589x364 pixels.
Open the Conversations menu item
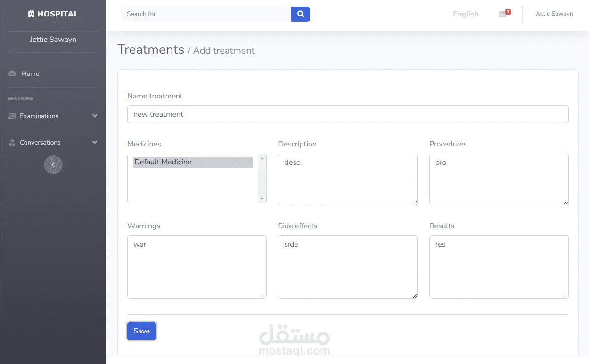(x=40, y=142)
